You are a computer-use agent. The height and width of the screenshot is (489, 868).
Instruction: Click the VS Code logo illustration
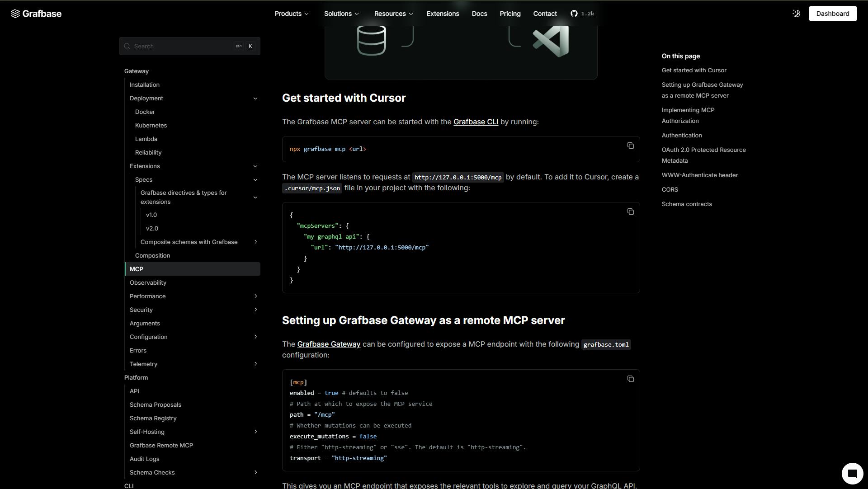551,42
